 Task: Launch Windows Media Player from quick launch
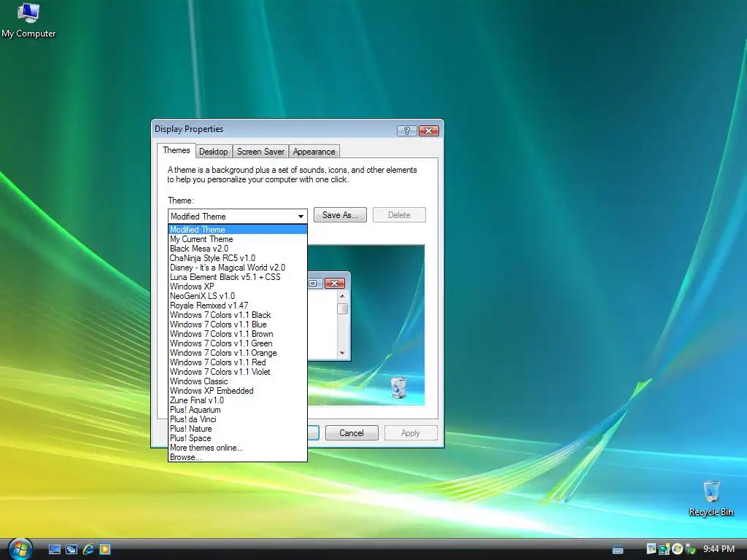(x=105, y=550)
